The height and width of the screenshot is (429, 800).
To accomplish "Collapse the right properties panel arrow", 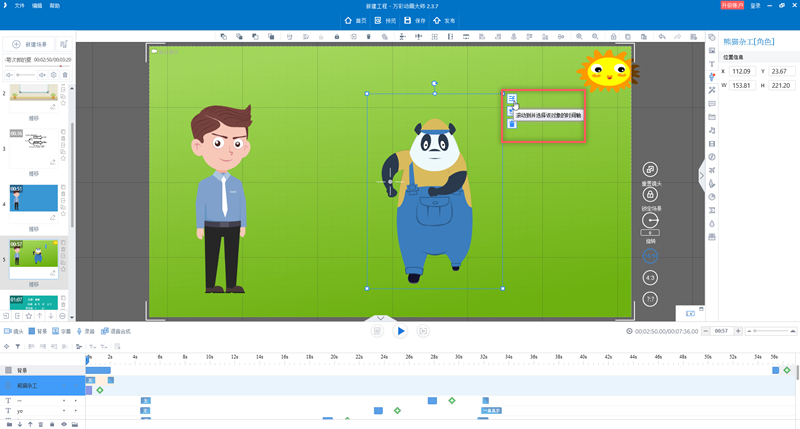I will 702,175.
